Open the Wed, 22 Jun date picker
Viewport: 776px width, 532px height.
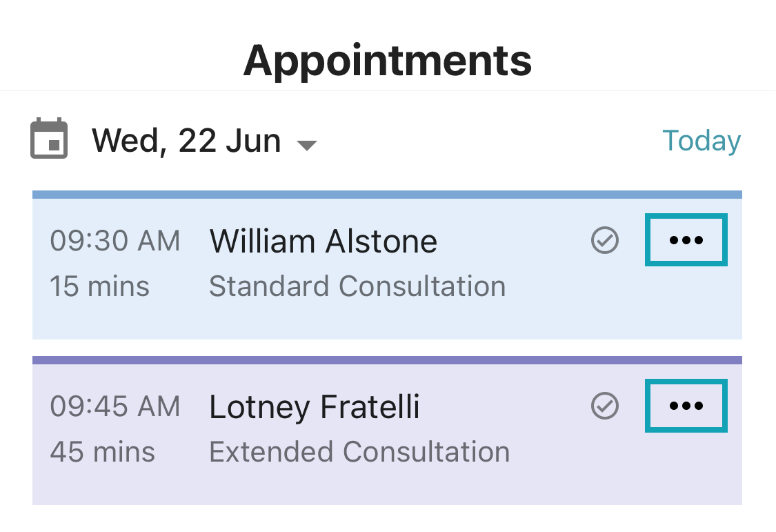[186, 141]
